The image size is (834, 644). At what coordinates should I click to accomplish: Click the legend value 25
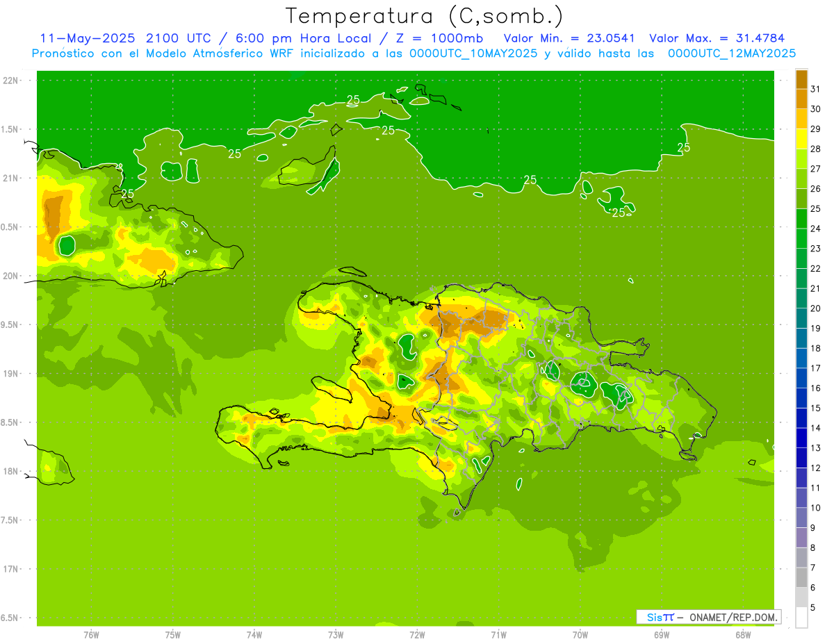[815, 208]
